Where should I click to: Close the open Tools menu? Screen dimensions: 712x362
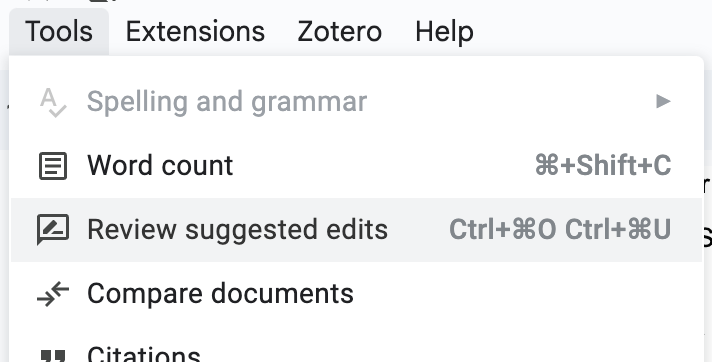(59, 31)
